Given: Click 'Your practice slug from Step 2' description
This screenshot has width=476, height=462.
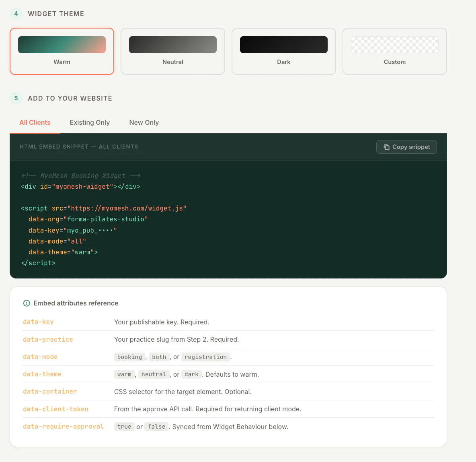Looking at the screenshot, I should point(176,340).
